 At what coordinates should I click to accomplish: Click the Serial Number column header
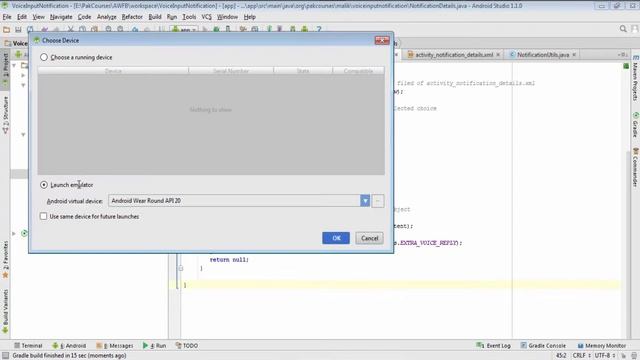click(231, 71)
